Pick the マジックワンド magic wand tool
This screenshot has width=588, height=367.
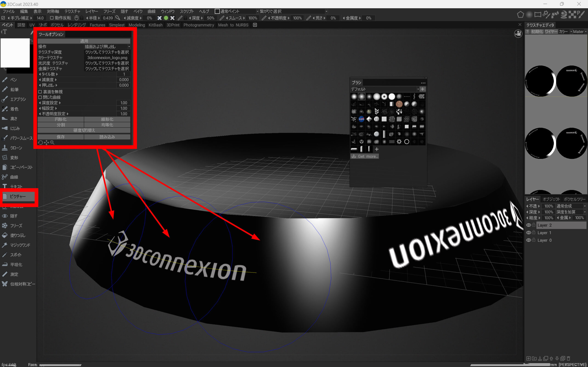[20, 245]
